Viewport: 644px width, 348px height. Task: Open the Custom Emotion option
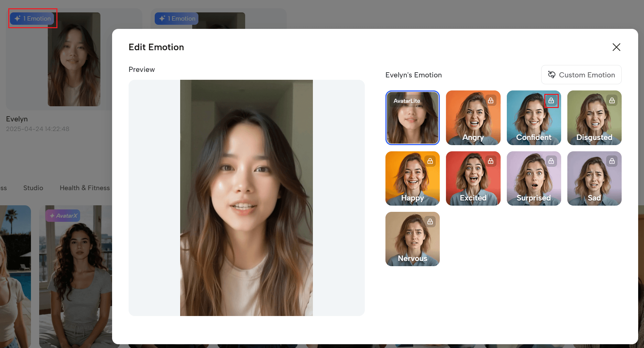581,75
